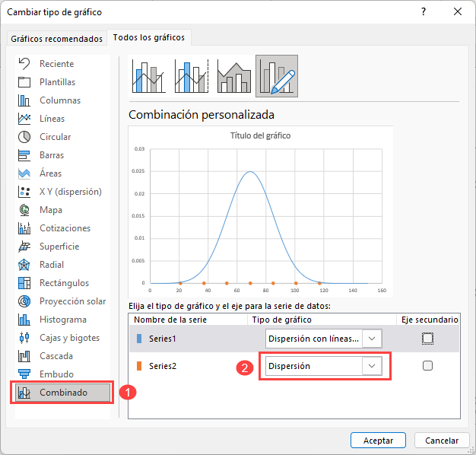Pick the Radial chart icon

click(24, 265)
